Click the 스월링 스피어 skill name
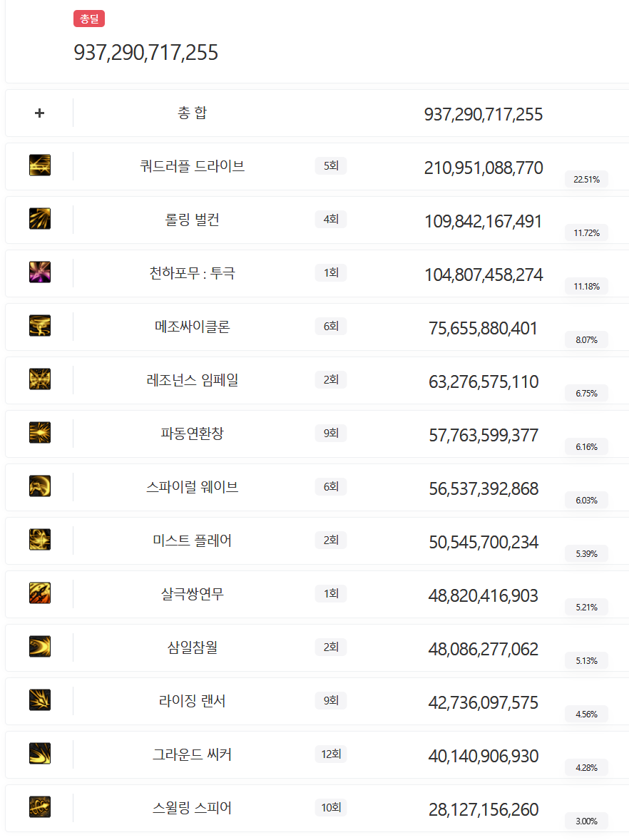This screenshot has width=629, height=840. click(192, 808)
